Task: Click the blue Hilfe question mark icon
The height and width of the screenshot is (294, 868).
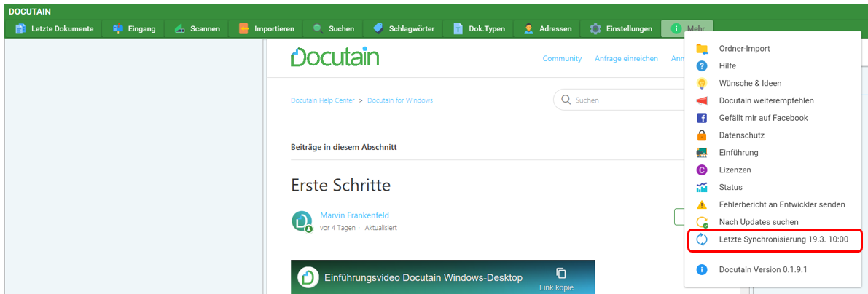Action: (x=702, y=65)
